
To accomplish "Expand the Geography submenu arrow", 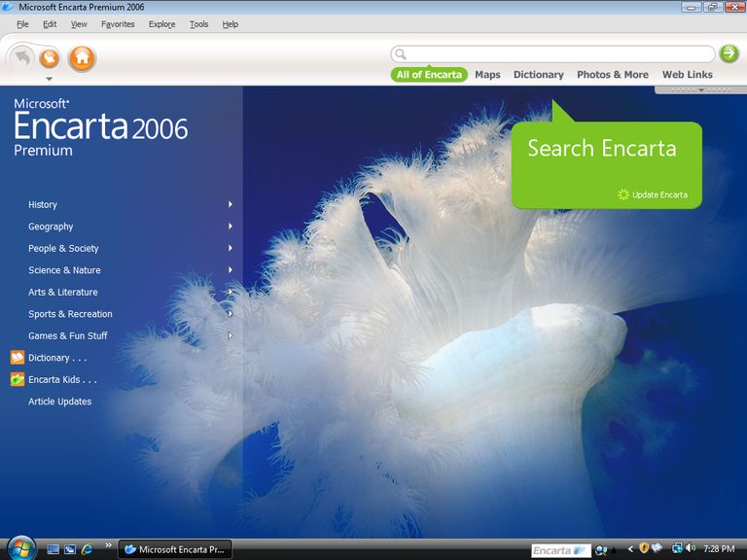I will click(231, 227).
